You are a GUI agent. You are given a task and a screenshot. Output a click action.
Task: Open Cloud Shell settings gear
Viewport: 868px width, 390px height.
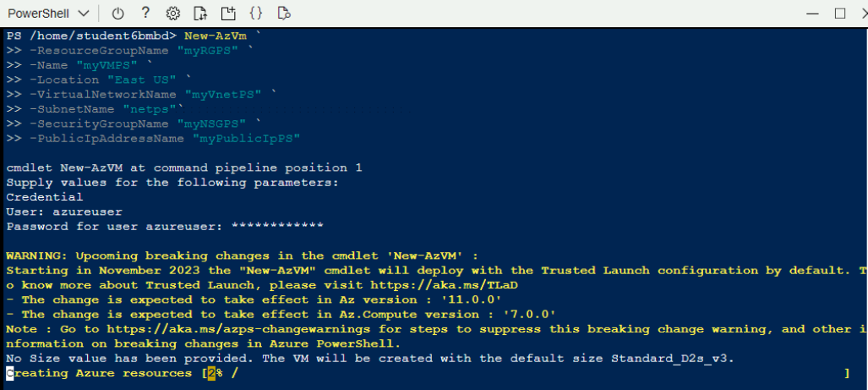172,14
